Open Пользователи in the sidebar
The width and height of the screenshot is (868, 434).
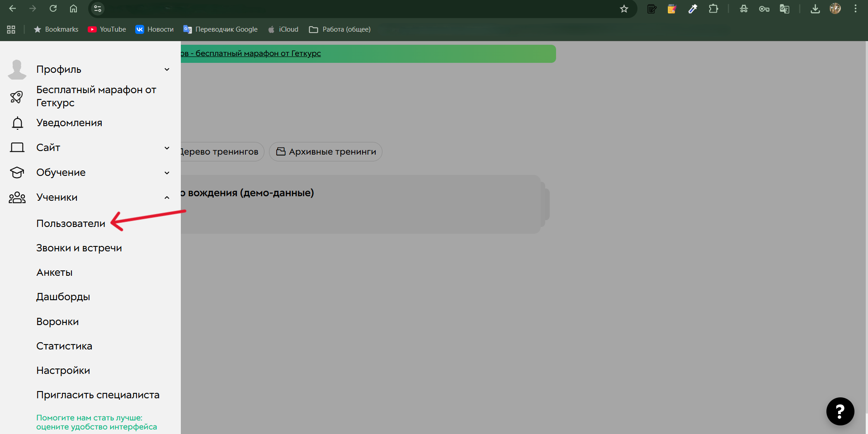(x=71, y=224)
